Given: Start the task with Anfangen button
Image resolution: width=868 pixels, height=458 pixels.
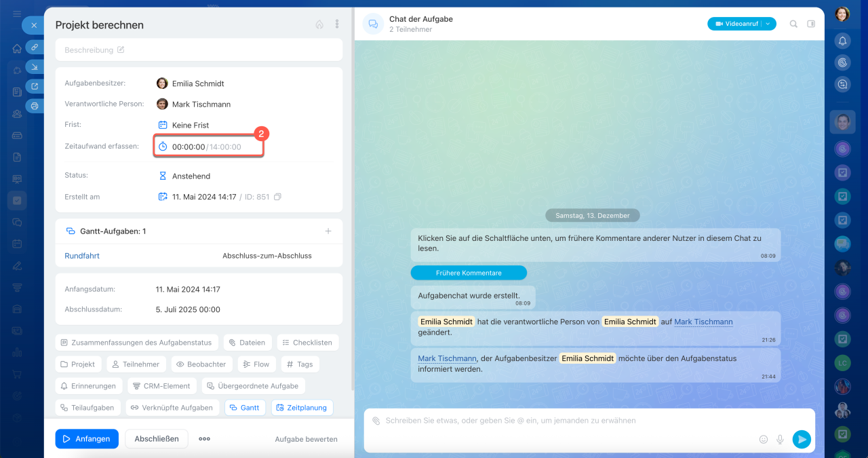Looking at the screenshot, I should click(x=87, y=439).
